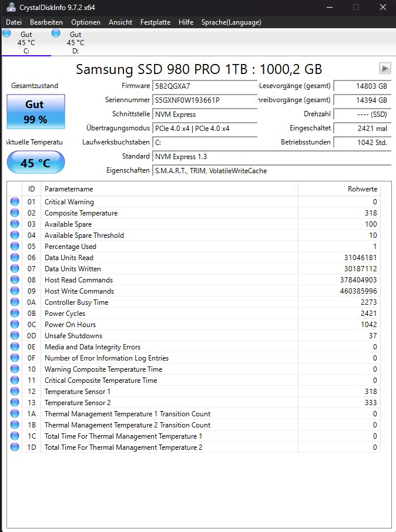Click the status icon for row 1B
396x532 pixels.
click(x=15, y=425)
